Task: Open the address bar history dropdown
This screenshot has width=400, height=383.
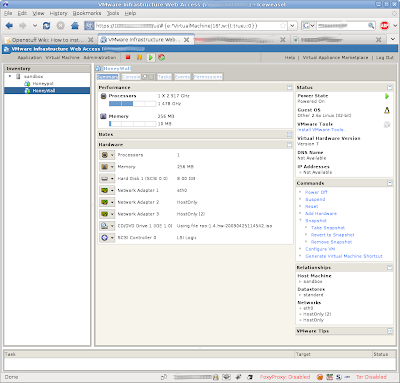Action: [292, 26]
